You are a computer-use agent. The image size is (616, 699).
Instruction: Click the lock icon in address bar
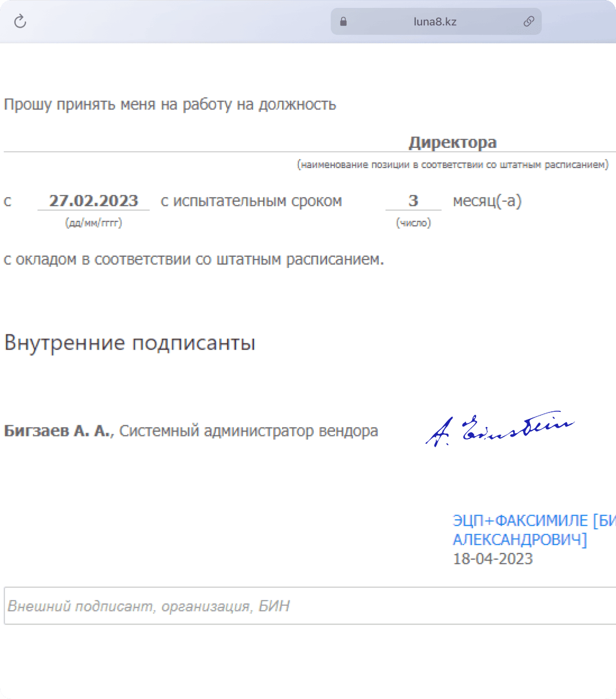(x=343, y=21)
